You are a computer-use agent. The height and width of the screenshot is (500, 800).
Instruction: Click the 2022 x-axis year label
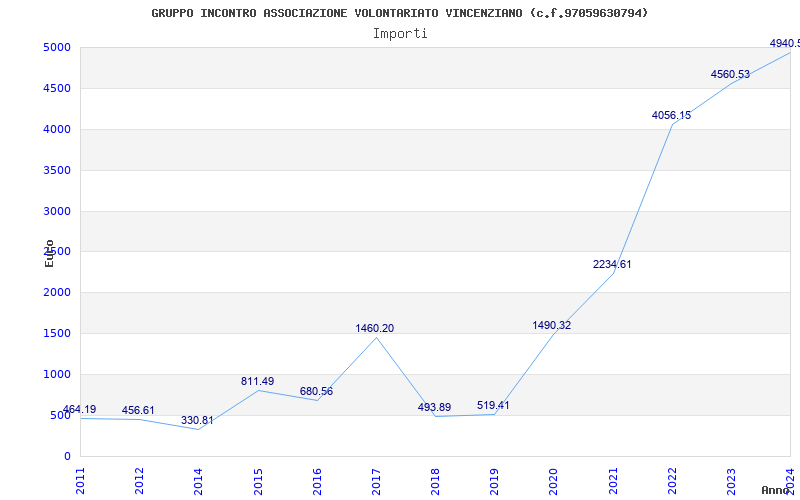[x=672, y=481]
